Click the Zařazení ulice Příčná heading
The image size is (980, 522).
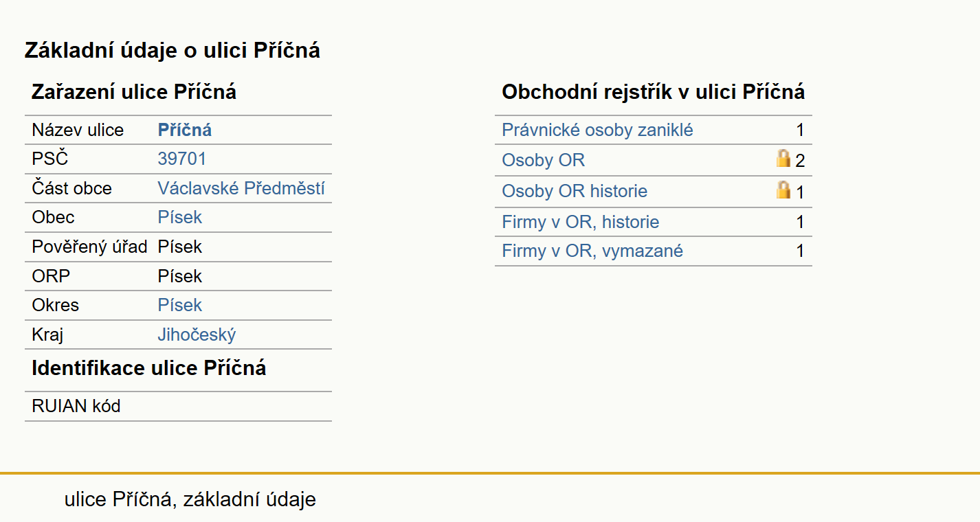coord(134,92)
